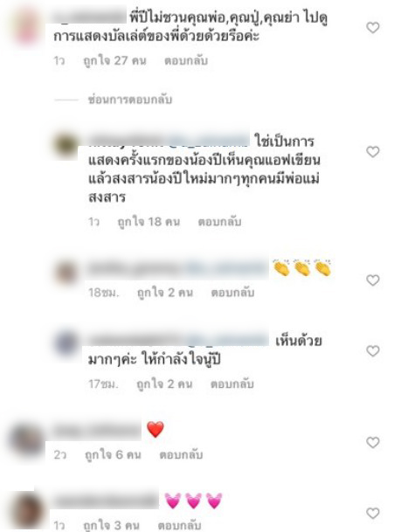Like the clapping hands emoji reply
This screenshot has height=532, width=401.
(372, 280)
